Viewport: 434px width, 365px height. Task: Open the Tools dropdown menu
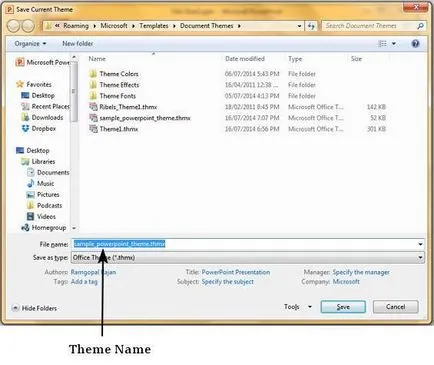pos(298,307)
